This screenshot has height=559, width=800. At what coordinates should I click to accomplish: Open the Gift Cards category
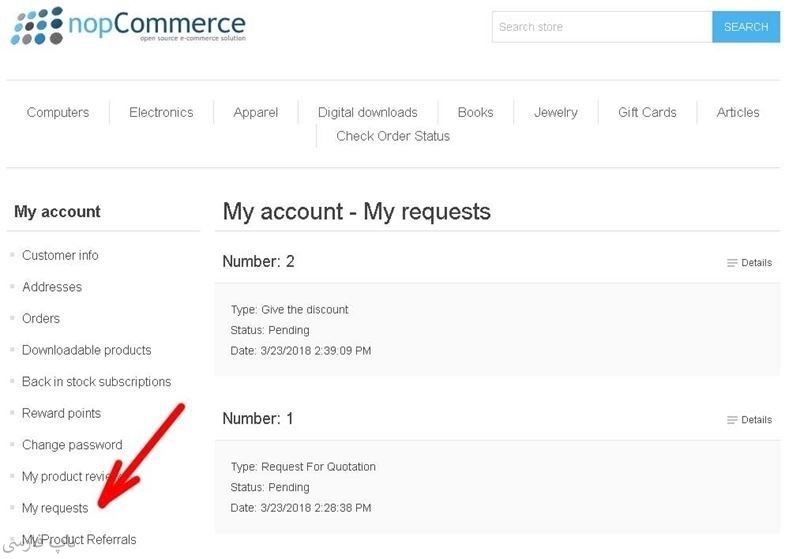coord(647,112)
